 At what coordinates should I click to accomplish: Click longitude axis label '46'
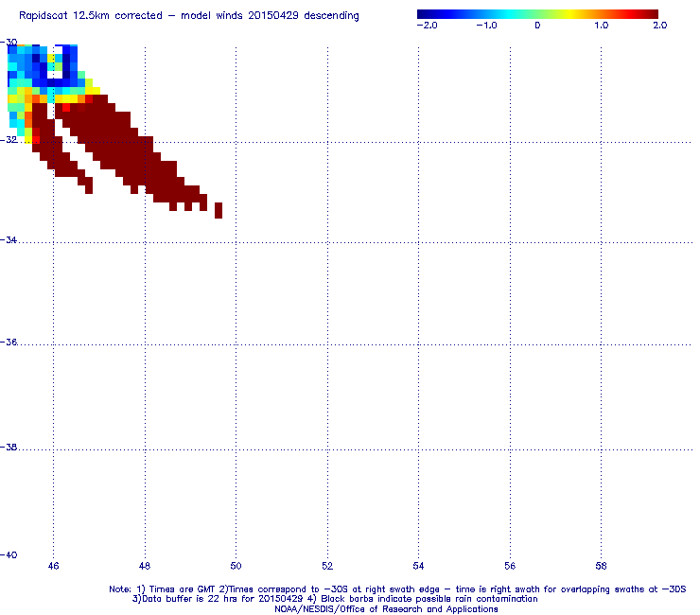click(x=53, y=567)
